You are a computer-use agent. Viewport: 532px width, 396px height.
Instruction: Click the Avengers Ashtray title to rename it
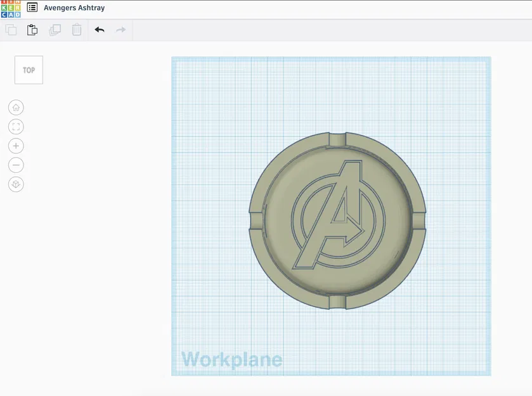[x=75, y=8]
